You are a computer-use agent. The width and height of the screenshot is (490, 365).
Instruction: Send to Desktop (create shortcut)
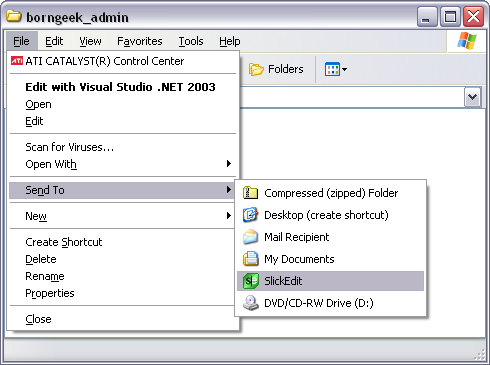[x=330, y=215]
